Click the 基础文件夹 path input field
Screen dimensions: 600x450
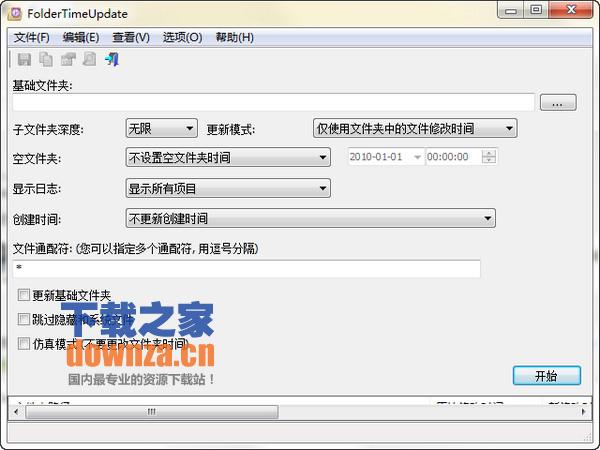[273, 102]
